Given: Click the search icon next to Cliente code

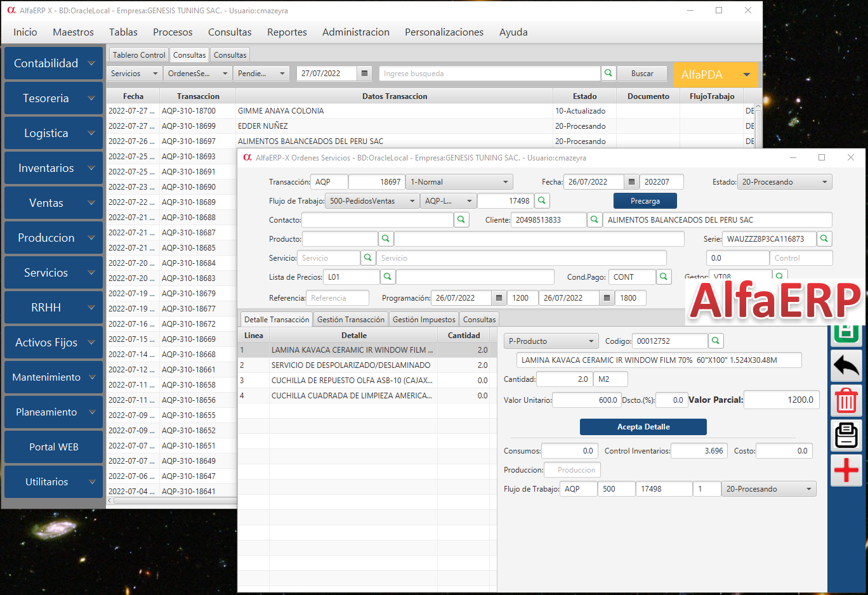Looking at the screenshot, I should coord(595,220).
